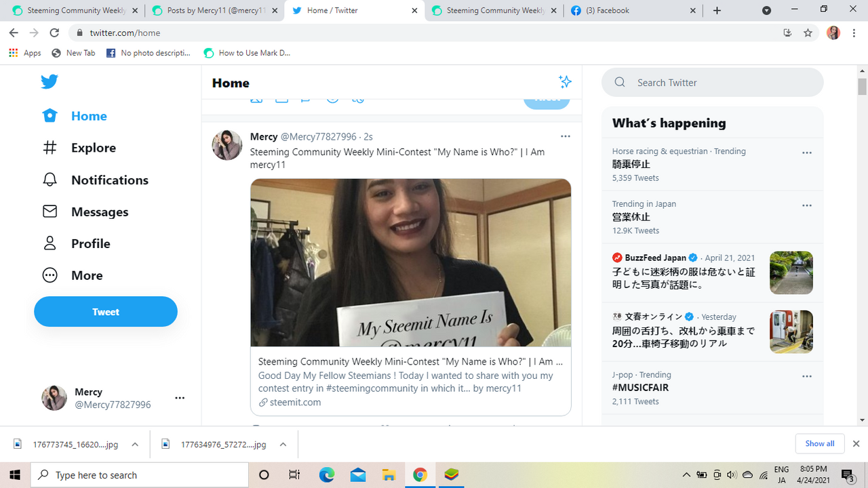Screen dimensions: 868x488
Task: Open the Chrome three-dot menu
Action: click(x=854, y=33)
